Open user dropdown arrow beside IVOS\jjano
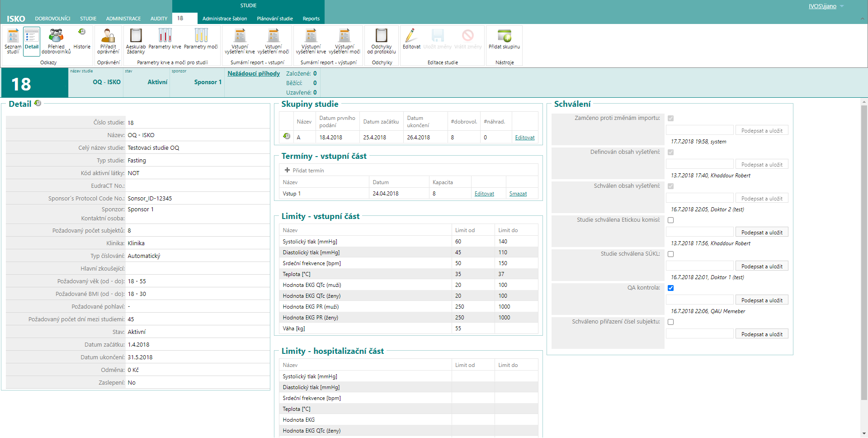 click(x=842, y=6)
